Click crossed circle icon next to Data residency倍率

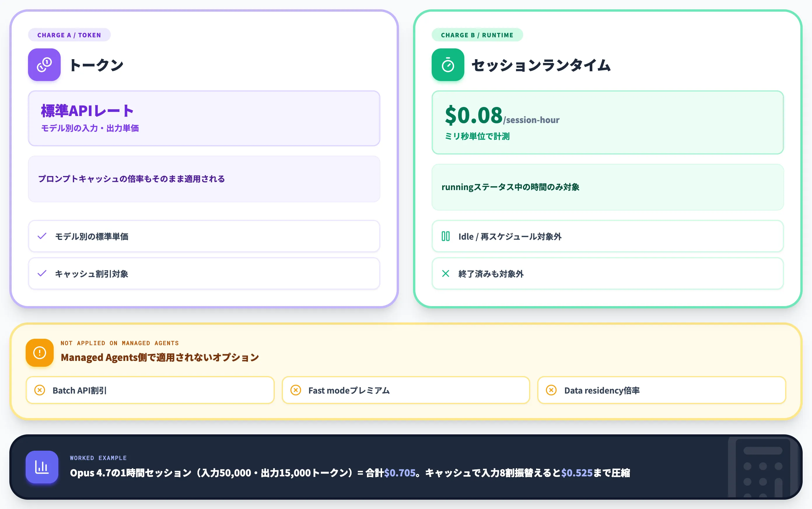551,390
